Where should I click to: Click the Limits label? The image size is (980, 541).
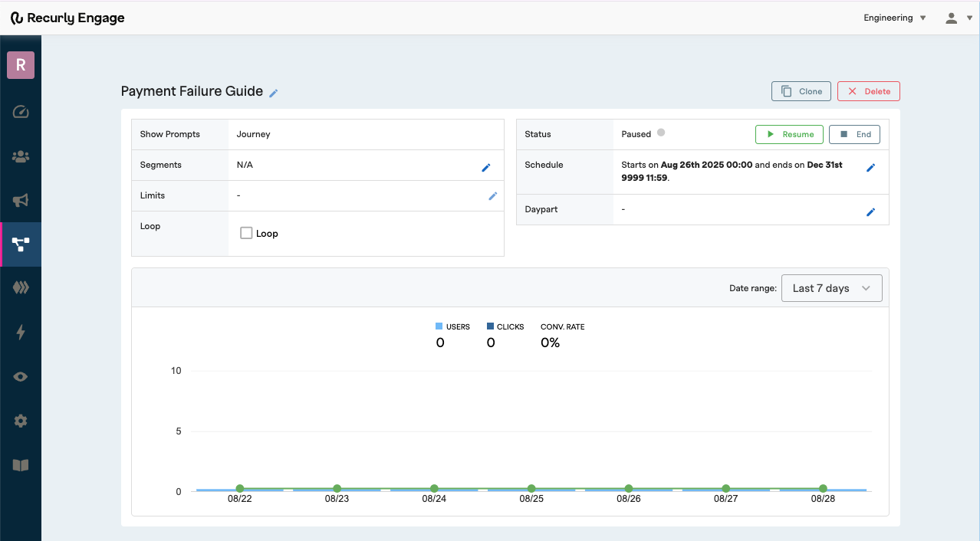click(153, 195)
